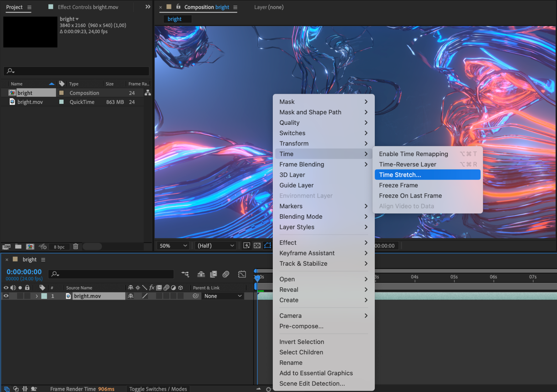Open the 50% magnification dropdown
The height and width of the screenshot is (392, 557).
click(x=173, y=246)
